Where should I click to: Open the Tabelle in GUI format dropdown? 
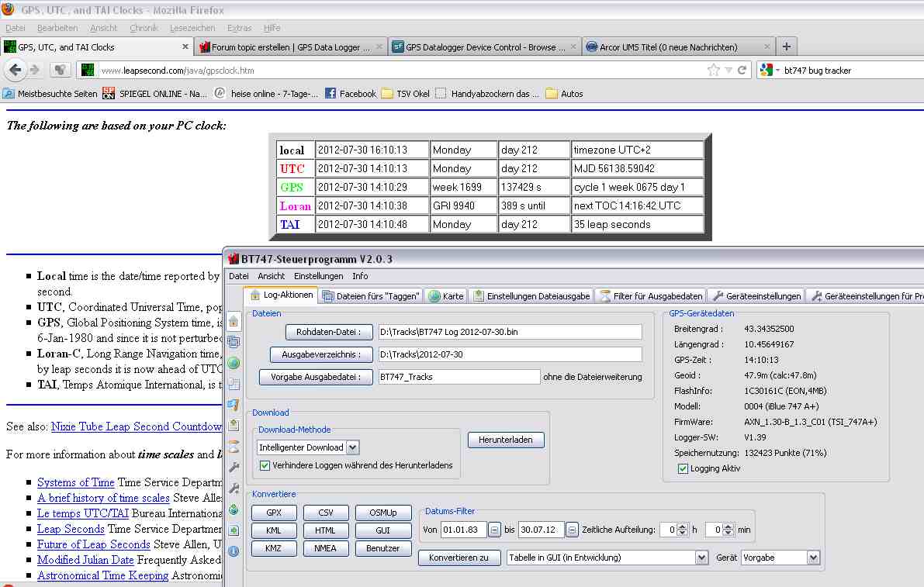pyautogui.click(x=702, y=558)
